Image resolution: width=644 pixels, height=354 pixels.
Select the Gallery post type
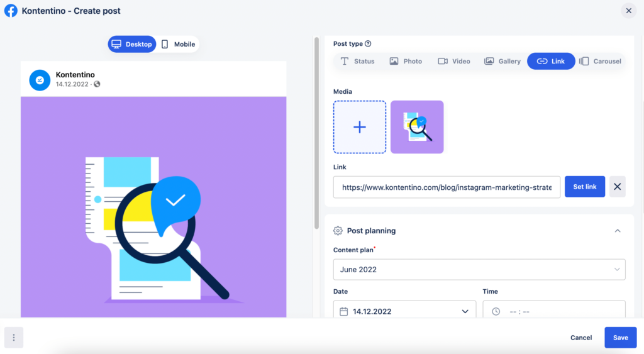click(x=502, y=61)
